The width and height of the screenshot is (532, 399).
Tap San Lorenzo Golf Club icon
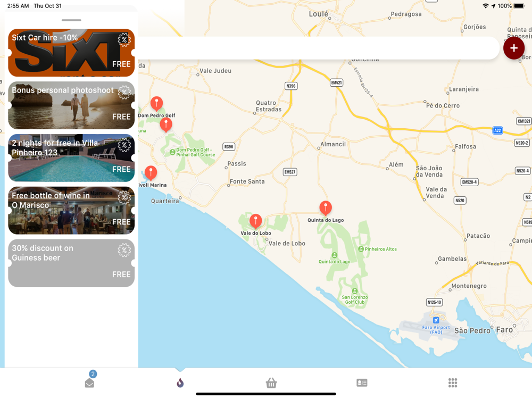click(354, 291)
